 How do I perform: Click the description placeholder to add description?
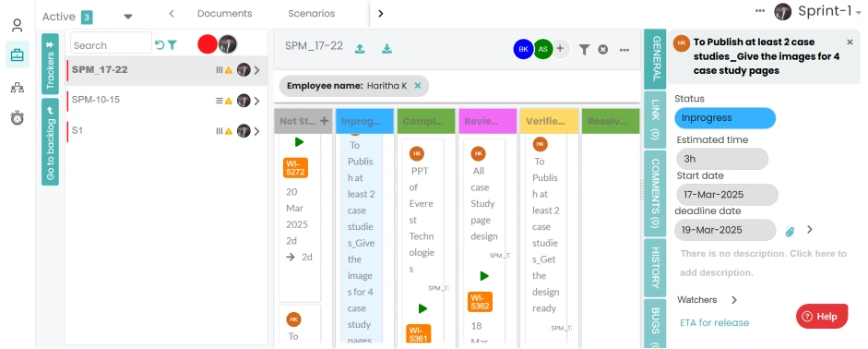point(764,263)
